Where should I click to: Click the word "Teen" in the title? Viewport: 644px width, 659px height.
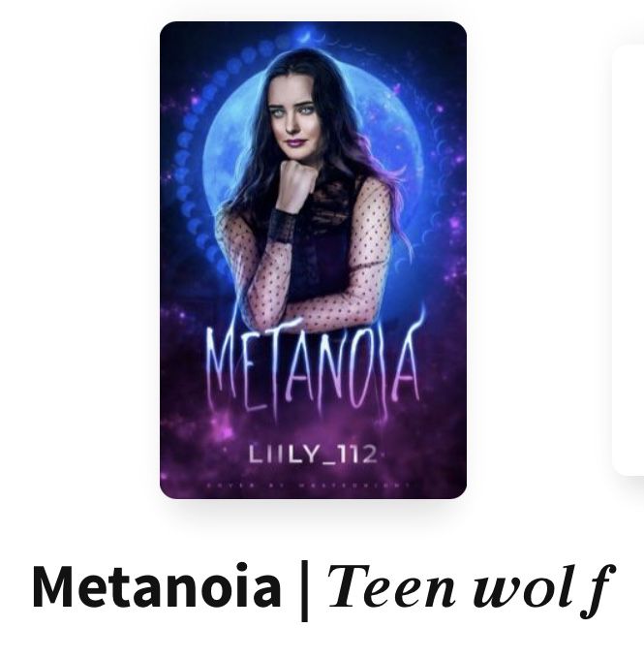391,586
